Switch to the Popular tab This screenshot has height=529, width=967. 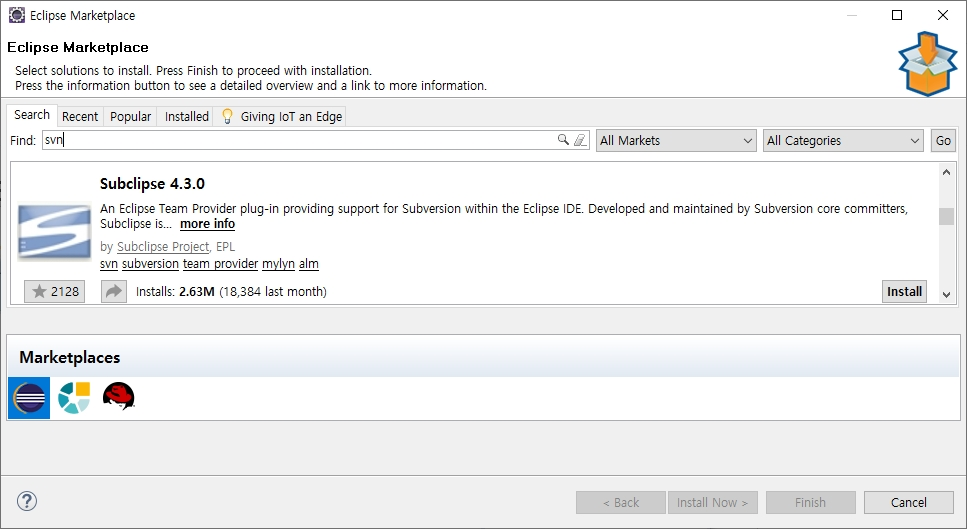coord(131,117)
